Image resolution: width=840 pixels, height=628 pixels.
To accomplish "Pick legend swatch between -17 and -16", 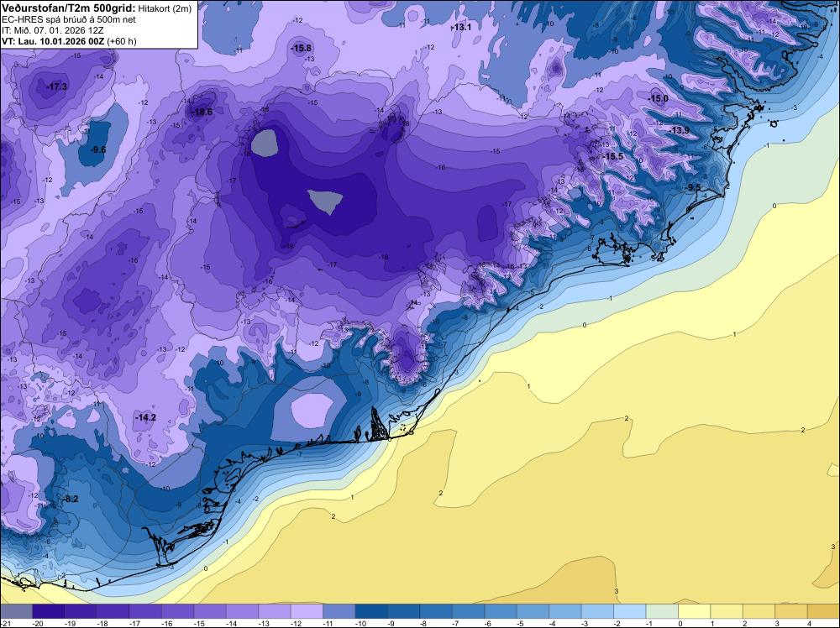I will tap(145, 611).
